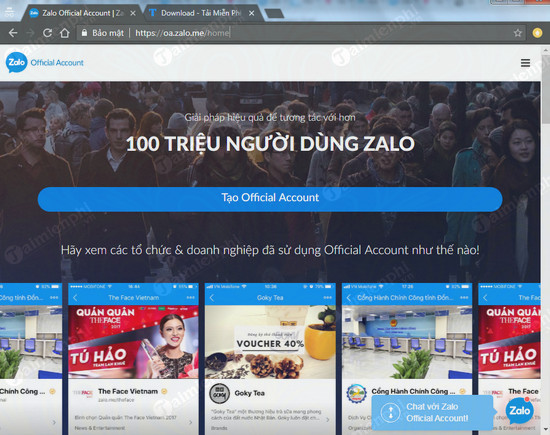Click back chevron in The Face Vietnam card
The height and width of the screenshot is (435, 550).
(75, 298)
